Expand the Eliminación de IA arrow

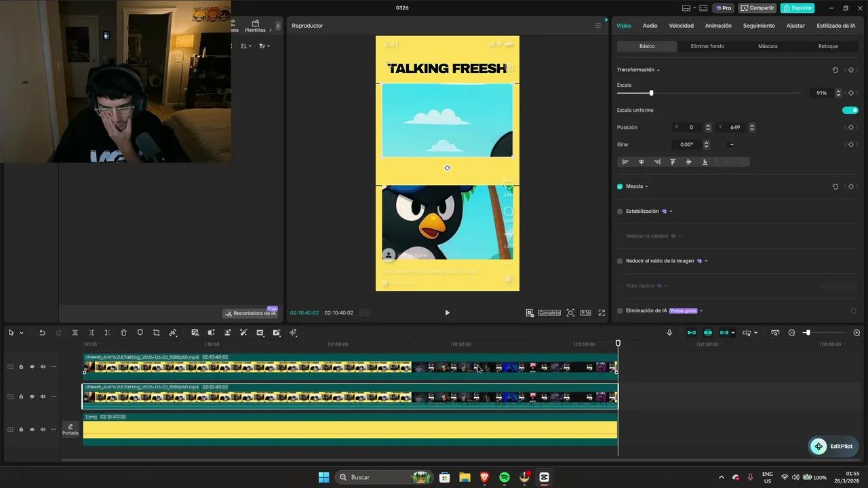[701, 310]
